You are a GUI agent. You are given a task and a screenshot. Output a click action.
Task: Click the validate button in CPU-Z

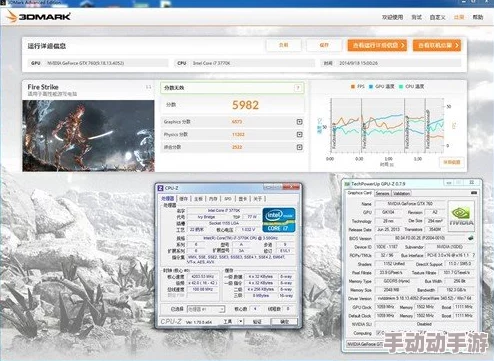[257, 322]
